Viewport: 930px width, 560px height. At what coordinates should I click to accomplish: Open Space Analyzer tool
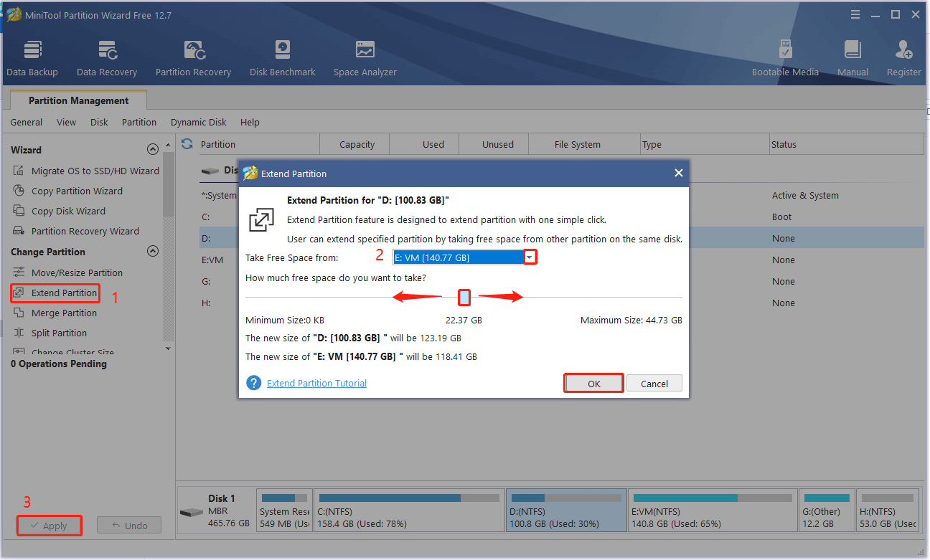[365, 59]
